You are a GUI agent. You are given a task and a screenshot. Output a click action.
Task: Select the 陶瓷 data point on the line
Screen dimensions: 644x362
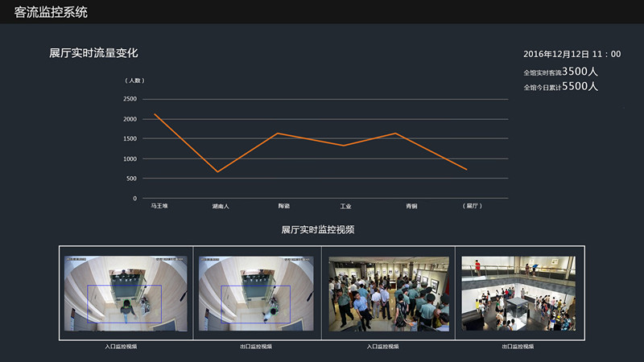click(277, 134)
